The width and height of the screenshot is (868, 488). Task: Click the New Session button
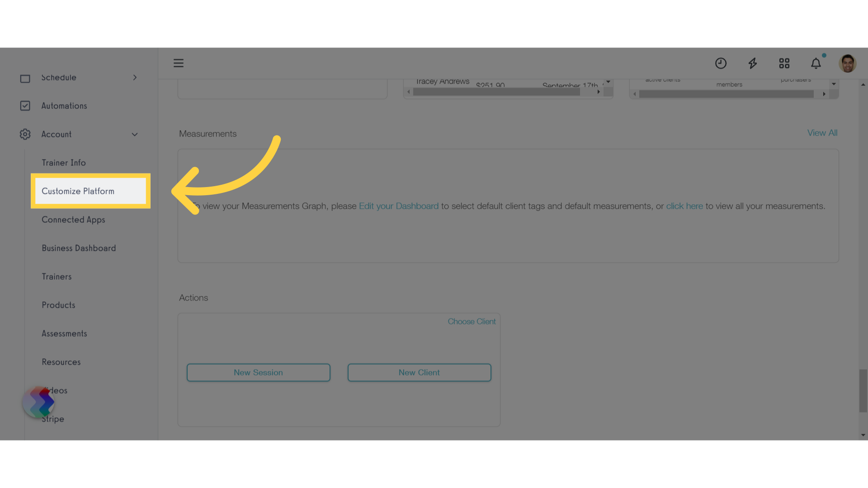pyautogui.click(x=258, y=372)
